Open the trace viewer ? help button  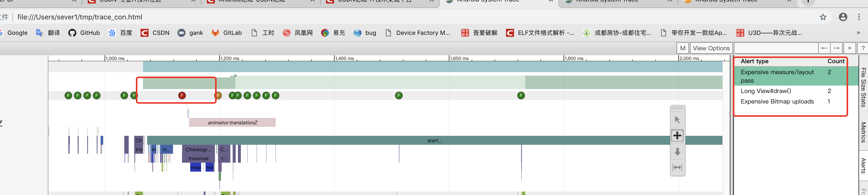point(863,48)
